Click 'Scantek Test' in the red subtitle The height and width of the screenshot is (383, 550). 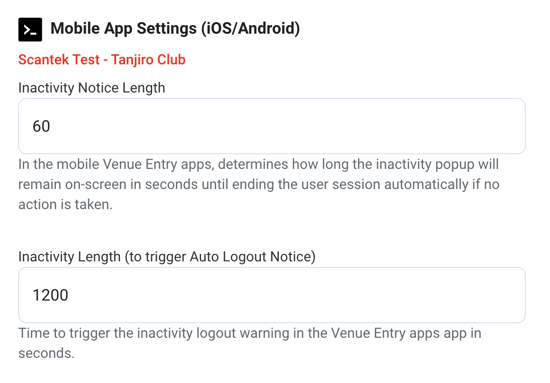59,60
